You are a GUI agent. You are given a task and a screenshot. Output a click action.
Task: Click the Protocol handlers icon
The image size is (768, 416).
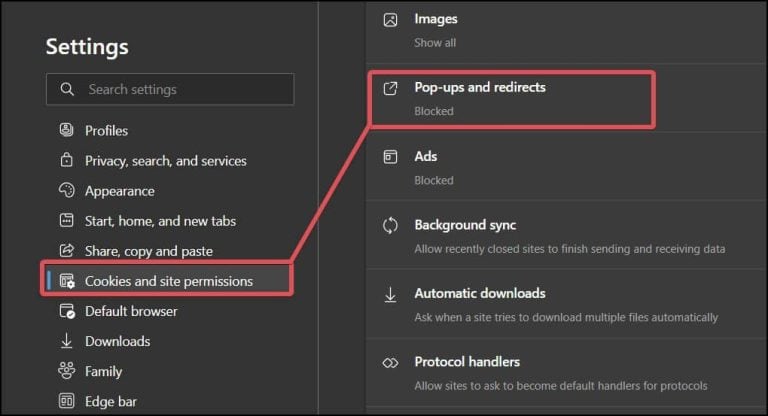pyautogui.click(x=391, y=362)
